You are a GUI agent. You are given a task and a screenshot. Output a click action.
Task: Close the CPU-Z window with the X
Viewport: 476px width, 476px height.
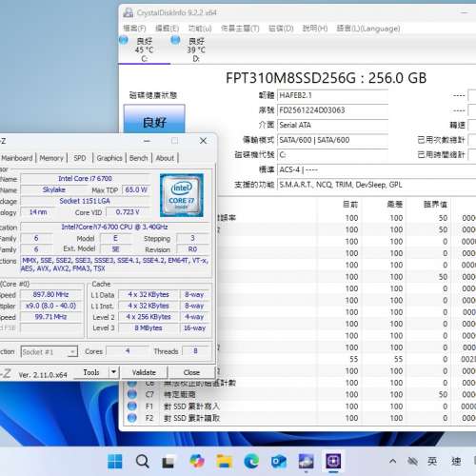(203, 141)
